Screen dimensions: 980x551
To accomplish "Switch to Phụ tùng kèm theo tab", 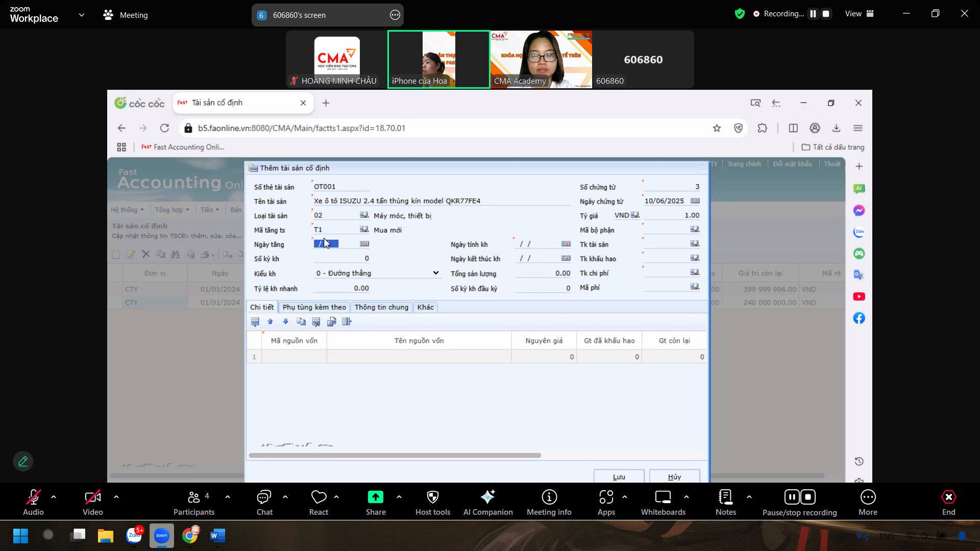I will [x=314, y=307].
